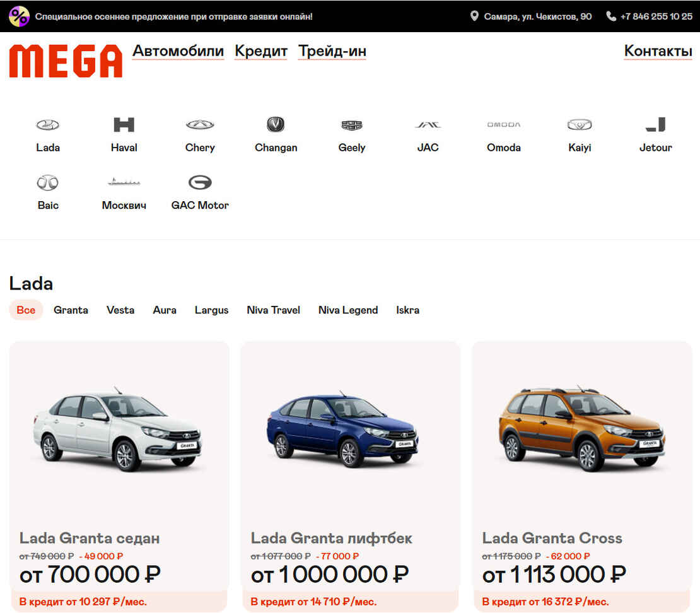Click the Chery brand name label
The width and height of the screenshot is (700, 613).
click(x=200, y=148)
